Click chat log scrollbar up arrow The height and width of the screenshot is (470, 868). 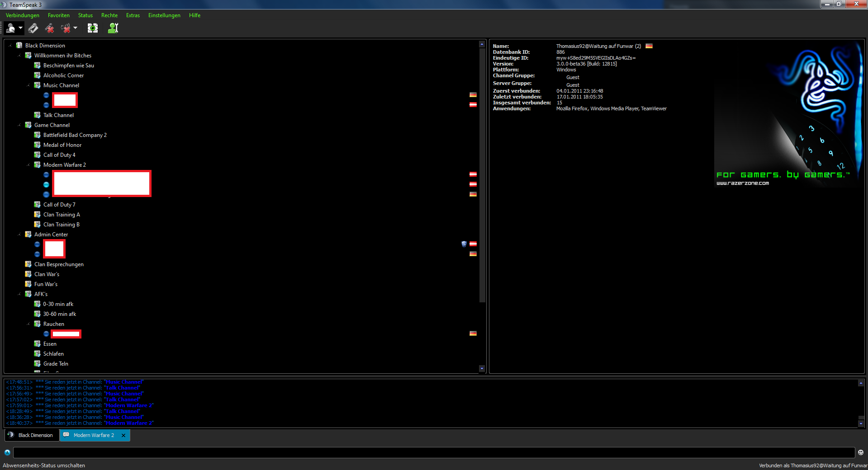pos(861,383)
